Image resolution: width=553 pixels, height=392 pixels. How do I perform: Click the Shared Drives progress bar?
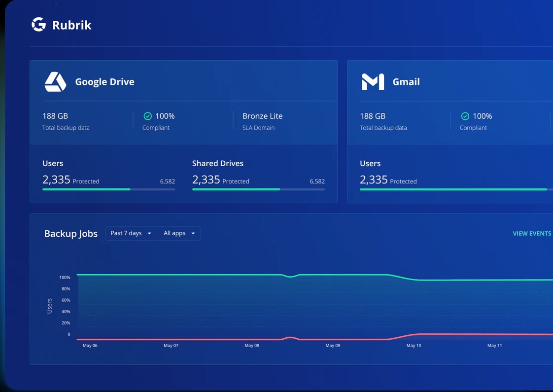point(258,189)
